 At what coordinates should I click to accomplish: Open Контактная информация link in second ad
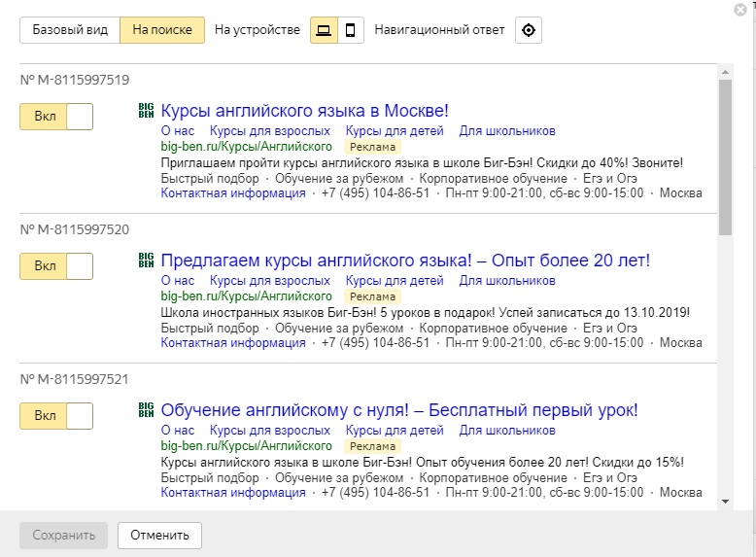[x=233, y=343]
